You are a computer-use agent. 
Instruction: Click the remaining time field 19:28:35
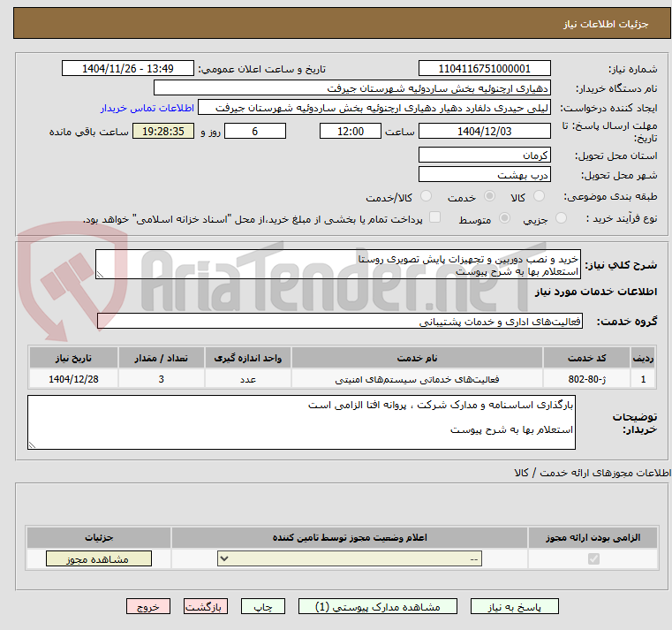tap(163, 132)
